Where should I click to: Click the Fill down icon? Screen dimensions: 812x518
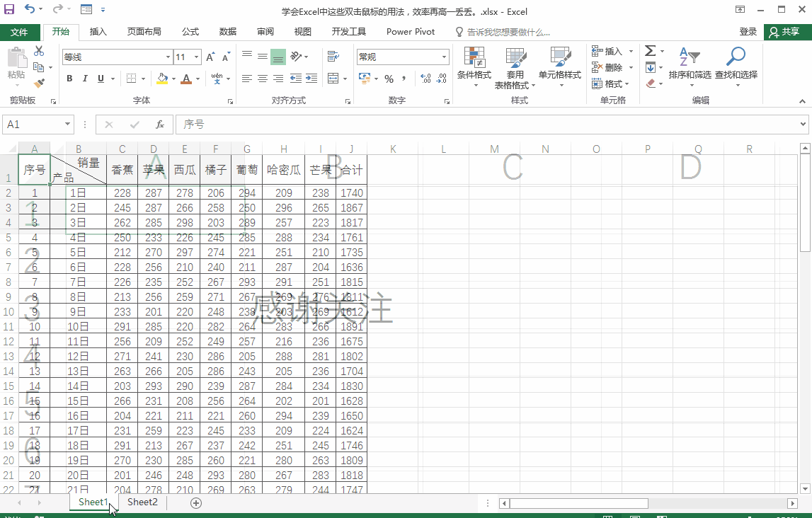[x=651, y=67]
